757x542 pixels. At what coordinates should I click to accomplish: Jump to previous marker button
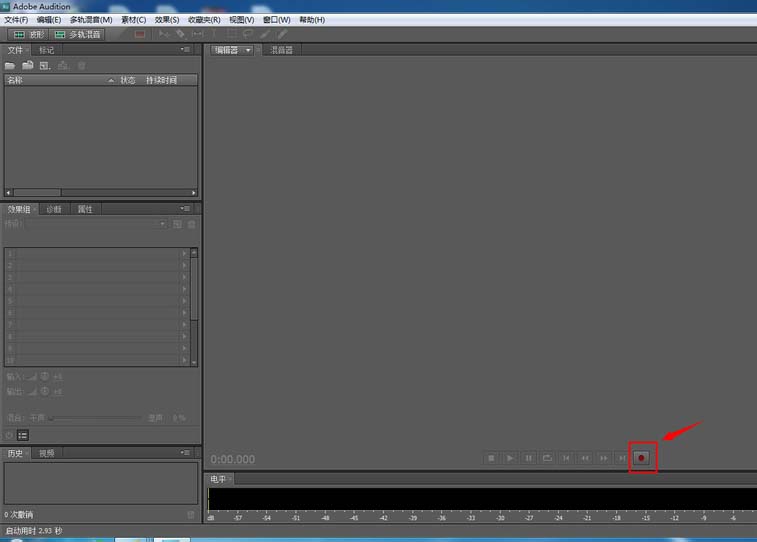pos(566,458)
